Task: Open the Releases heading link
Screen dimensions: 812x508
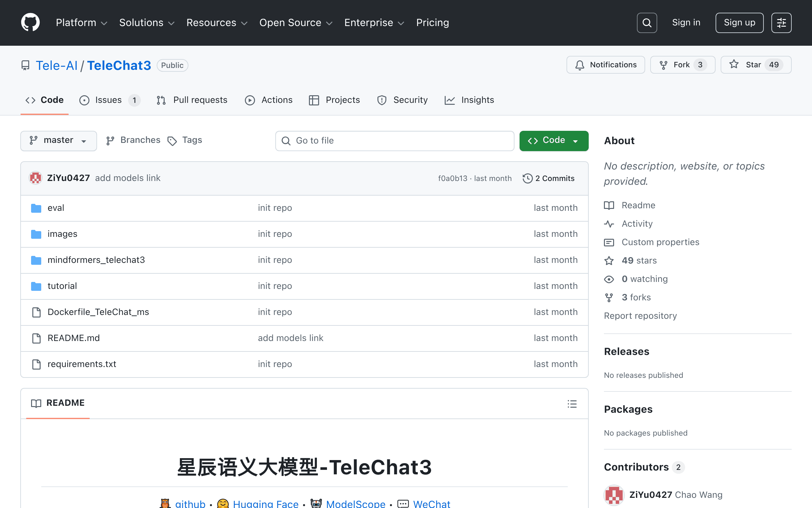Action: click(x=626, y=351)
